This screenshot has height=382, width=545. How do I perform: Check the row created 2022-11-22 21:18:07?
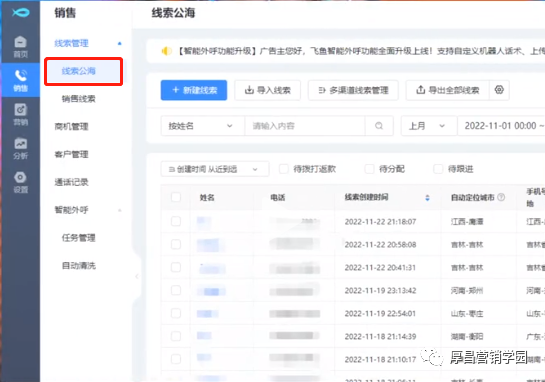point(176,221)
